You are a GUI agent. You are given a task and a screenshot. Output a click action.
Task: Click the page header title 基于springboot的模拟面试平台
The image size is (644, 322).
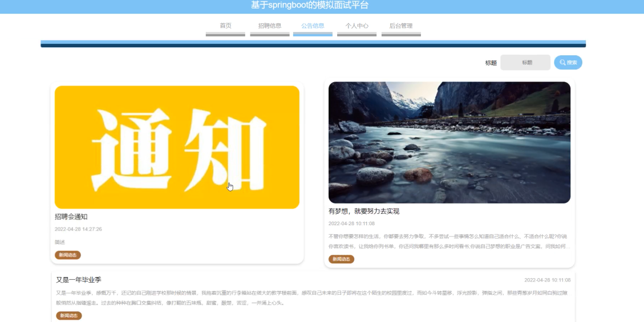(x=310, y=5)
